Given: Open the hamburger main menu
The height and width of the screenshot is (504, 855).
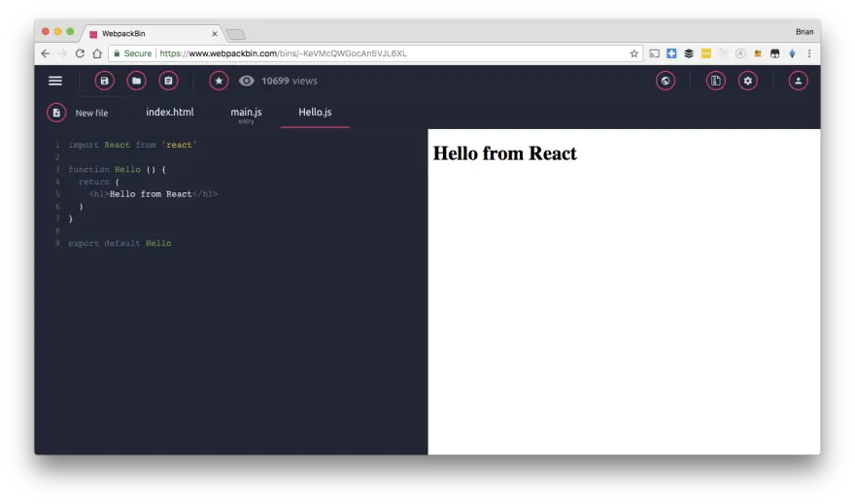Looking at the screenshot, I should pos(55,81).
